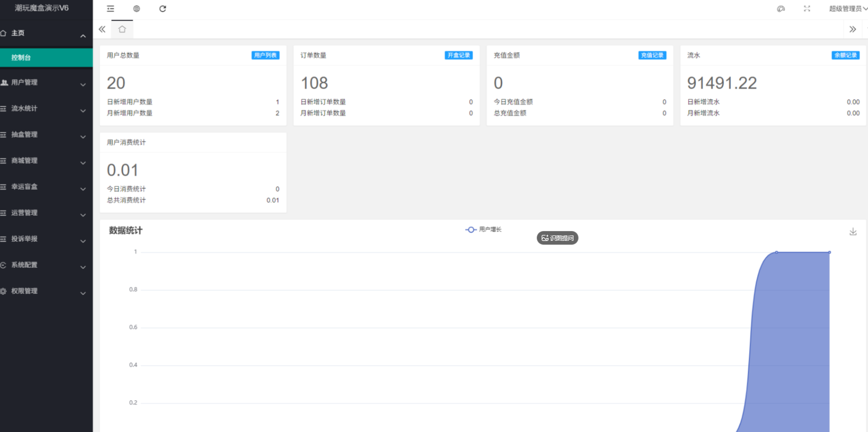Click the 今日充值金额 label
Image resolution: width=868 pixels, height=432 pixels.
[513, 102]
